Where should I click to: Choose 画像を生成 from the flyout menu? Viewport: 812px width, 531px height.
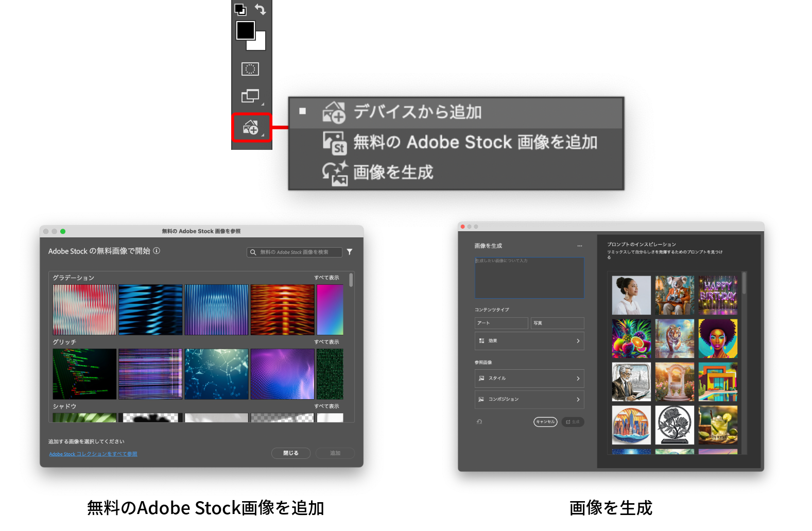pos(393,173)
